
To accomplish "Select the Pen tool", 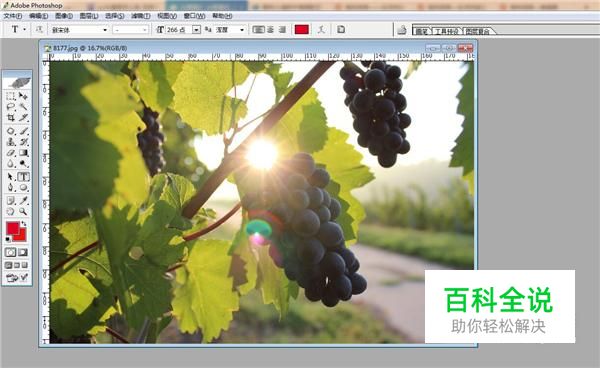I will tap(11, 187).
